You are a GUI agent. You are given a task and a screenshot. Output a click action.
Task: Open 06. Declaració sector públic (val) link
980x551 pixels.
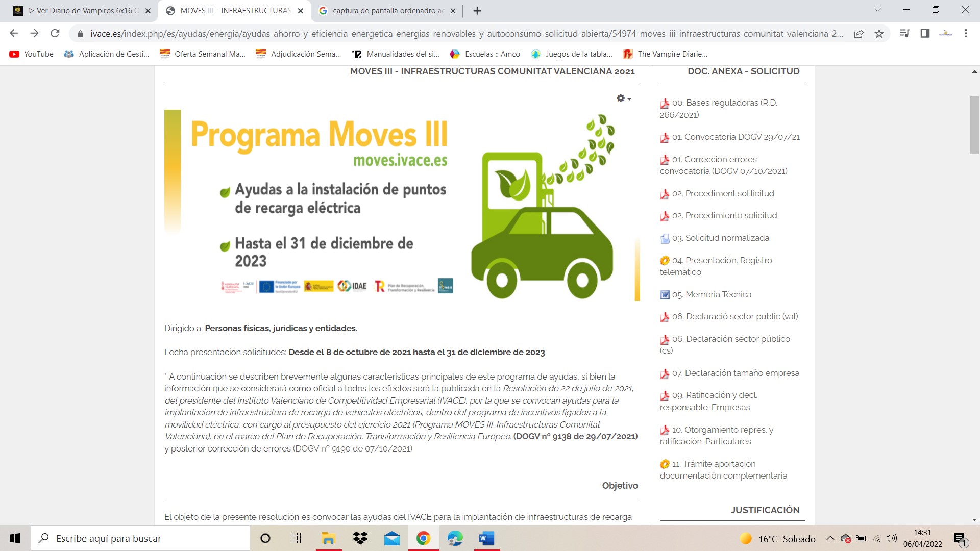click(x=729, y=317)
